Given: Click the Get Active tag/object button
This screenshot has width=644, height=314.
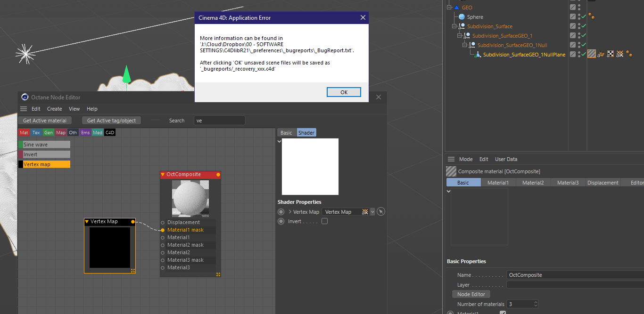Looking at the screenshot, I should click(x=111, y=121).
